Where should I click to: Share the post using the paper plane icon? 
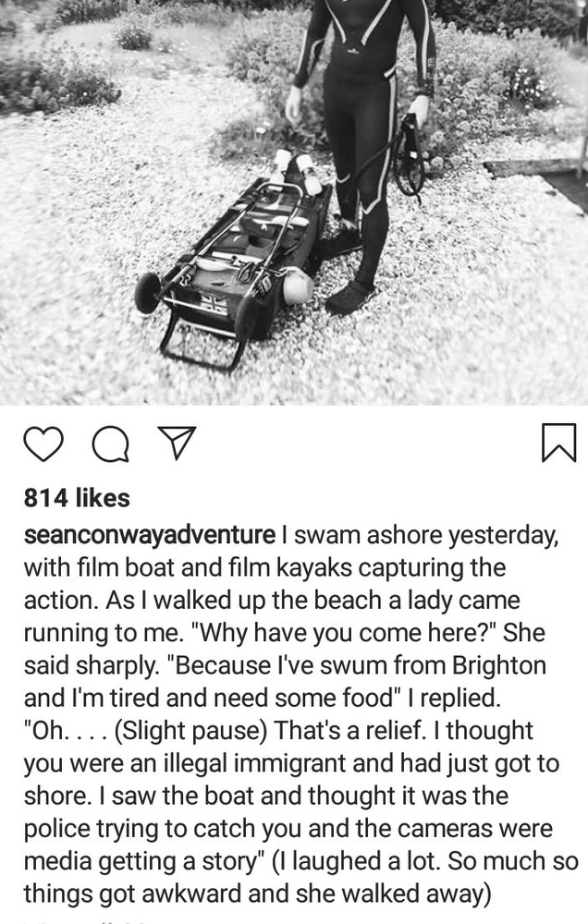coord(177,444)
